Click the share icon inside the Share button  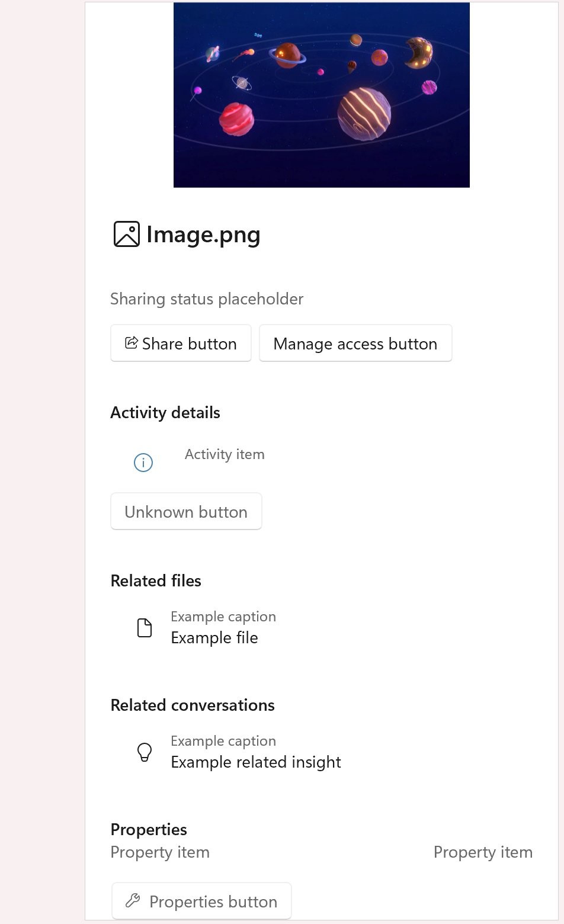coord(132,342)
